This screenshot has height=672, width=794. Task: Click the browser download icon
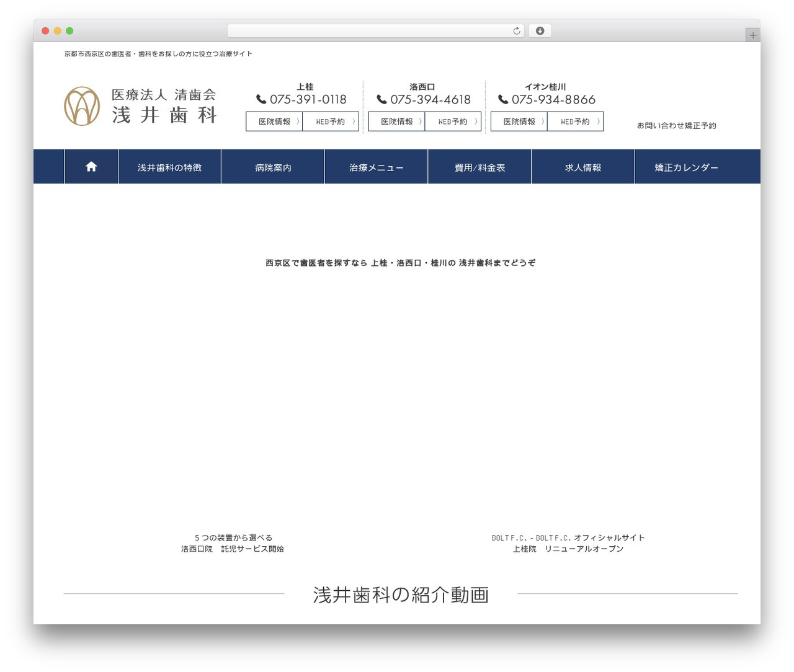pos(540,31)
